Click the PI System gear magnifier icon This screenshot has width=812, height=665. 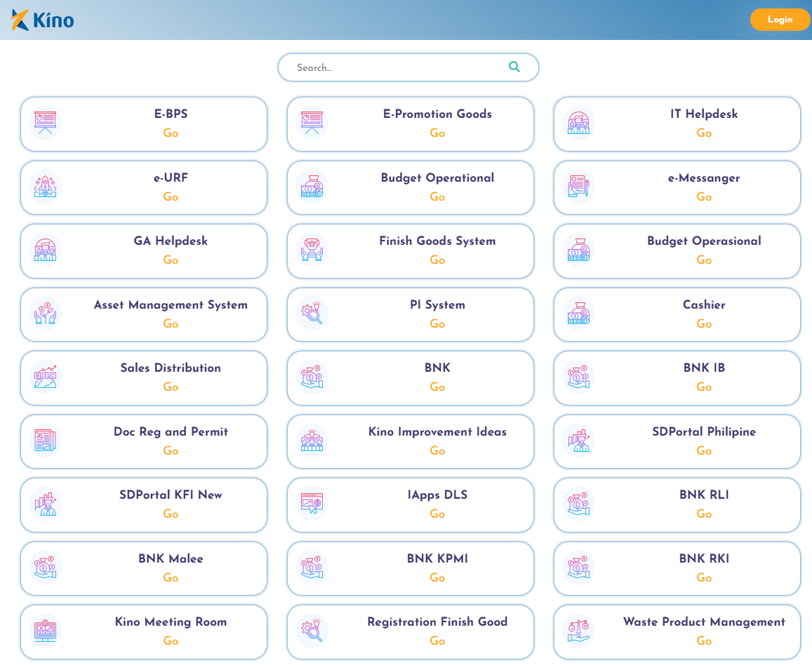(x=312, y=314)
